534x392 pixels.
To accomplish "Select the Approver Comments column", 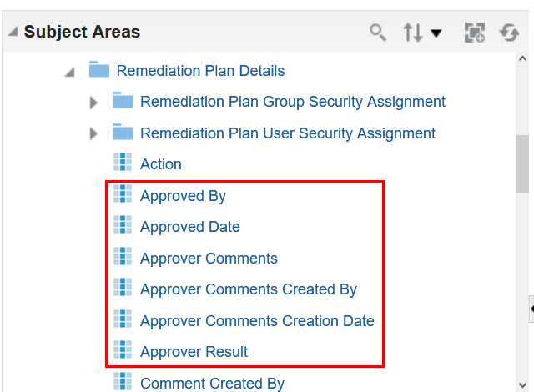I will click(x=209, y=259).
